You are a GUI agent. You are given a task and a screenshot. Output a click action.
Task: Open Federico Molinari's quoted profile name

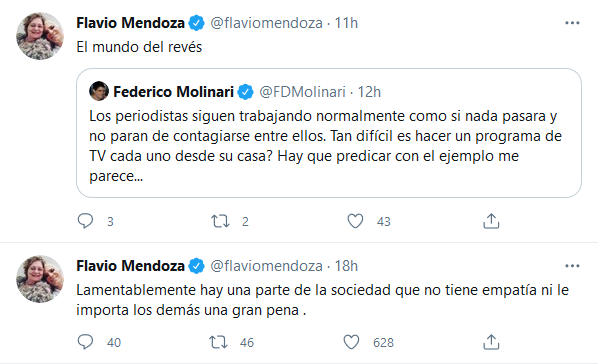[174, 92]
